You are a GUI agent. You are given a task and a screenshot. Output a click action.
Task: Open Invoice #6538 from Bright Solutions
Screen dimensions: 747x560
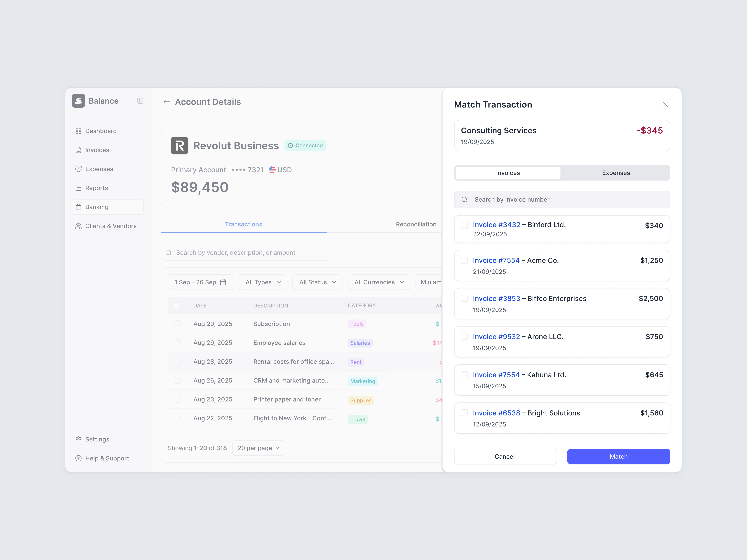(x=496, y=413)
